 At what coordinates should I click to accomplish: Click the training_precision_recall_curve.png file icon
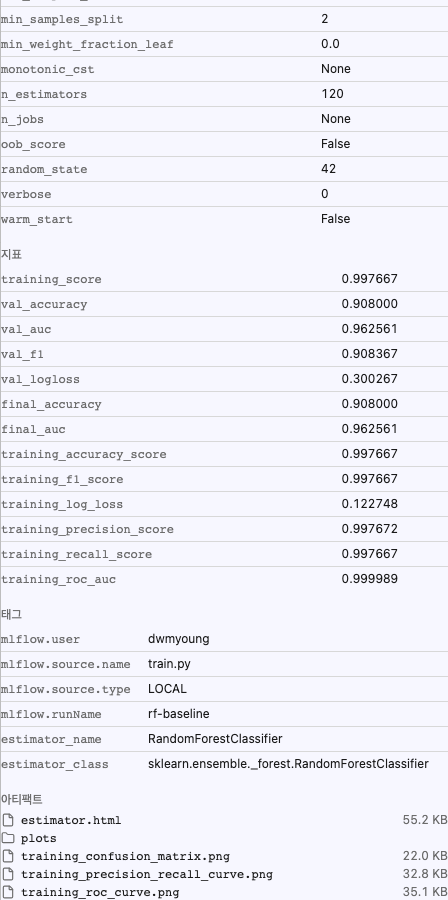click(8, 874)
